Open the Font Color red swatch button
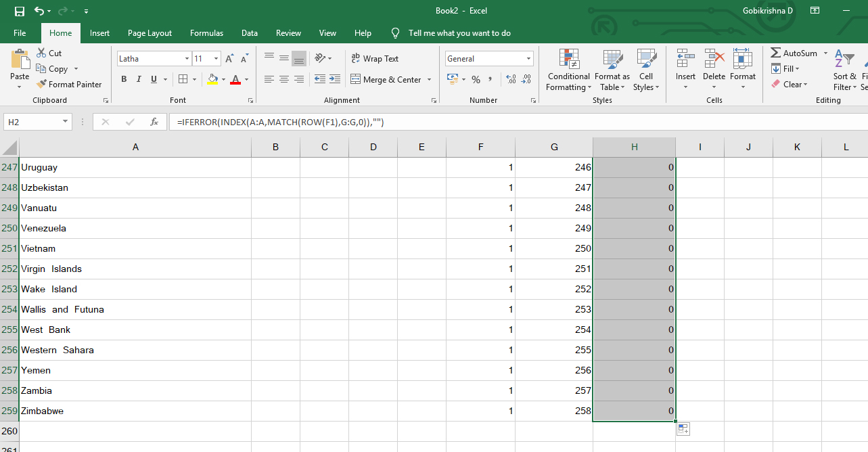Image resolution: width=868 pixels, height=452 pixels. 235,80
